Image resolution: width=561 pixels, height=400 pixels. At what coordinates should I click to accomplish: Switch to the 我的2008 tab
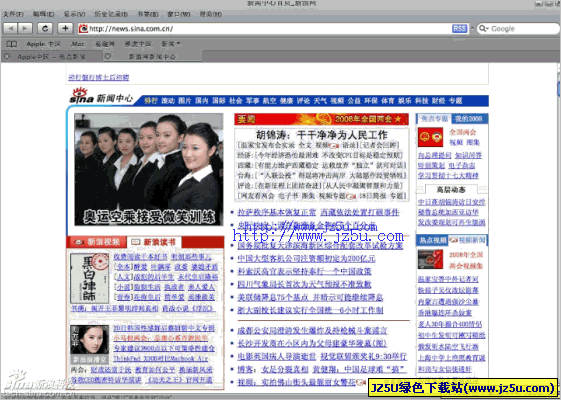469,118
